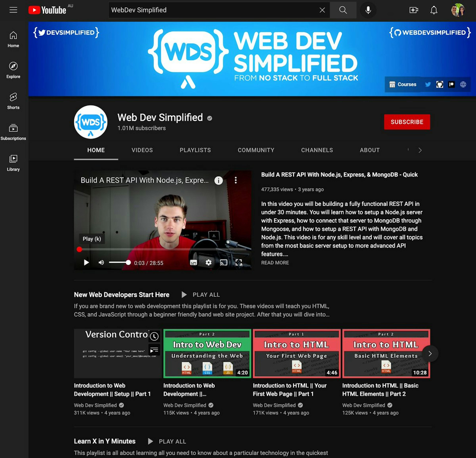Screen dimensions: 476x458
Task: Switch to the ABOUT tab
Action: (x=370, y=150)
